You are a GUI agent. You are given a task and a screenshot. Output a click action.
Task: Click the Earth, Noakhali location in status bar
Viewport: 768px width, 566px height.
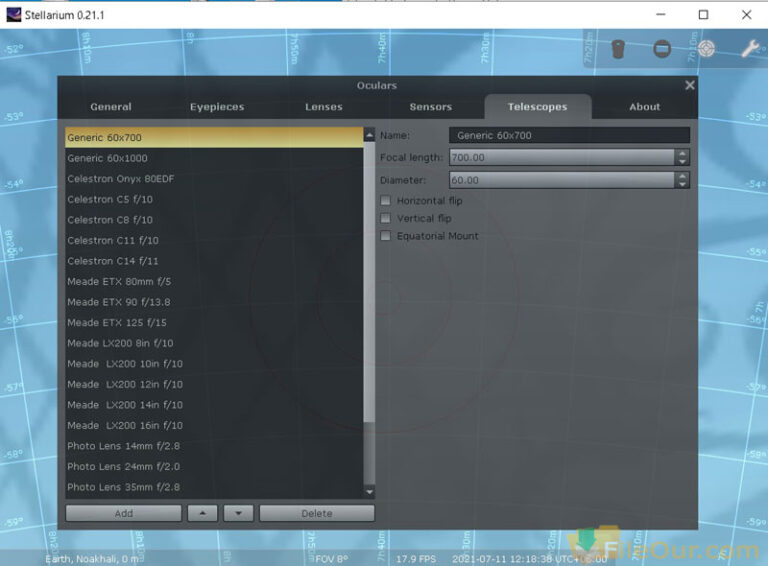tap(92, 559)
